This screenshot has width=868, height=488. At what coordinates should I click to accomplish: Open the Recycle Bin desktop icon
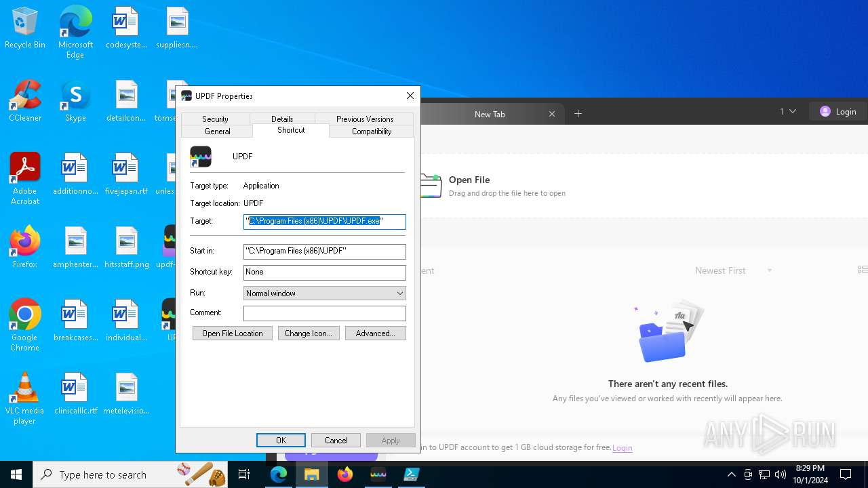[x=25, y=28]
